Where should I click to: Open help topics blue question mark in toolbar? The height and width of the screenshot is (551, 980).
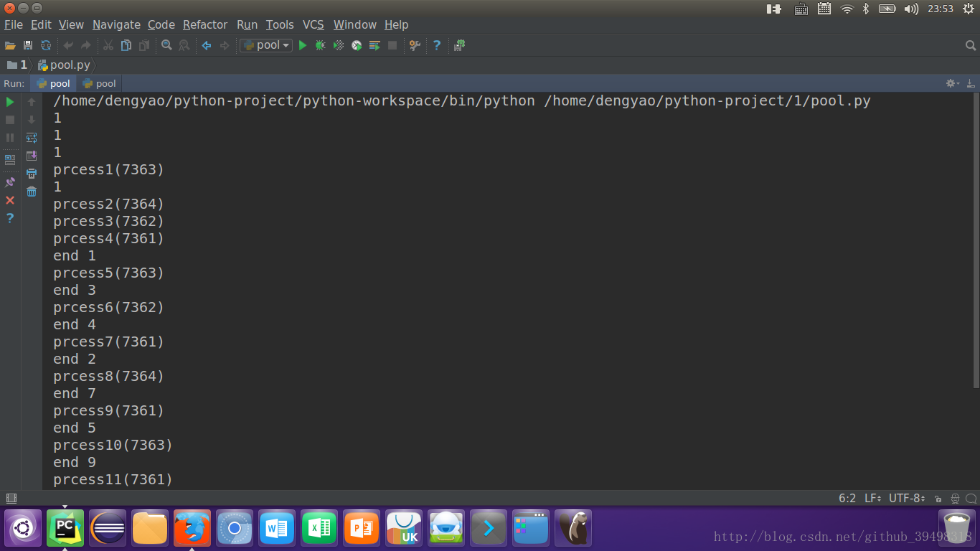click(x=436, y=45)
